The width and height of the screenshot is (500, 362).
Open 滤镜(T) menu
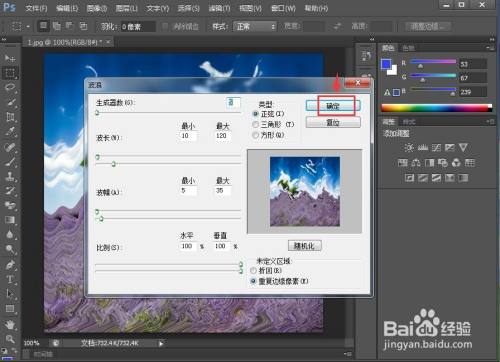pos(219,8)
